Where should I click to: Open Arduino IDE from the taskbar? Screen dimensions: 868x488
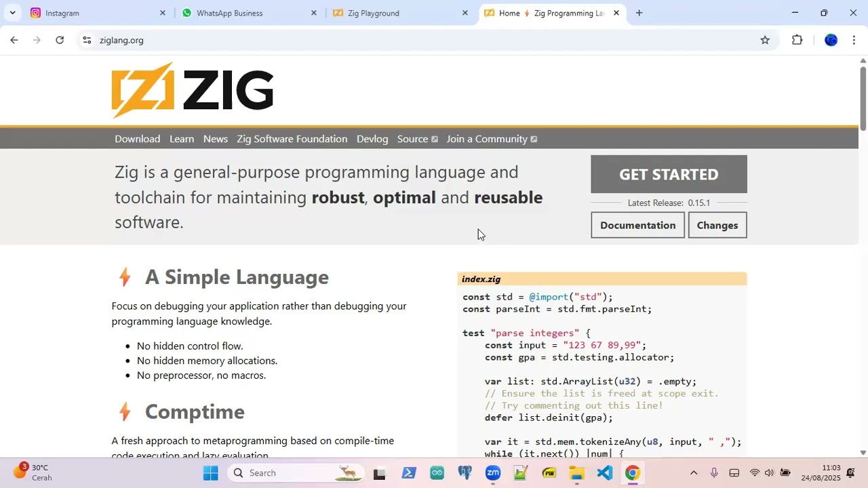point(437,472)
